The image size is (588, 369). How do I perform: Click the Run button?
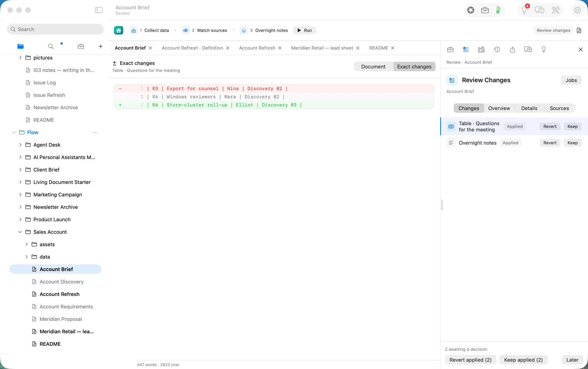[304, 30]
